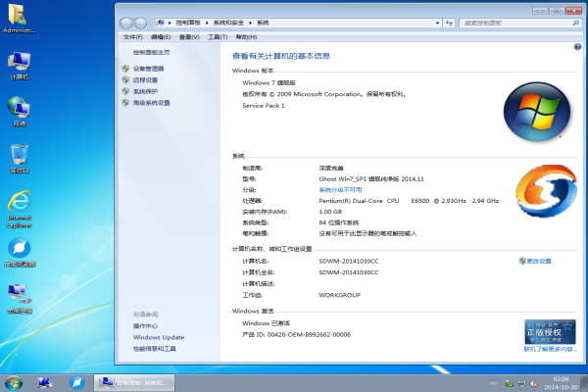588x392 pixels.
Task: Select the Pentium Dual-Core processor text
Action: pos(409,201)
